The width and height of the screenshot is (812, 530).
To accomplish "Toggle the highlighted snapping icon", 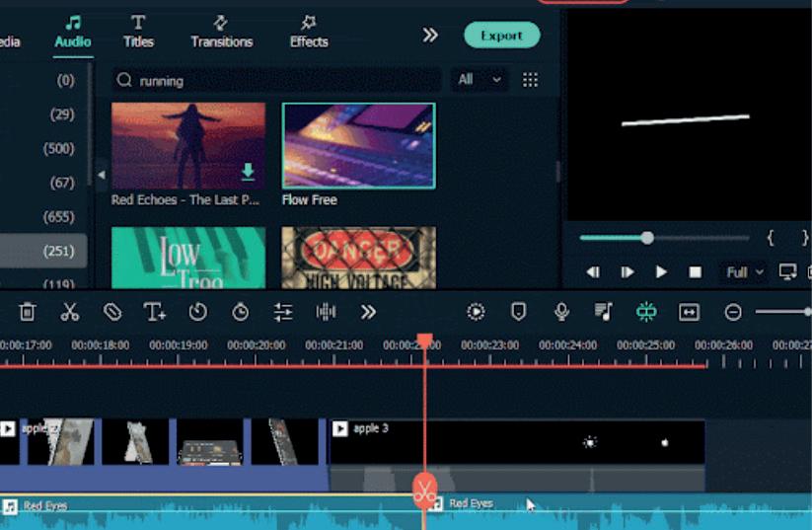I will click(646, 312).
